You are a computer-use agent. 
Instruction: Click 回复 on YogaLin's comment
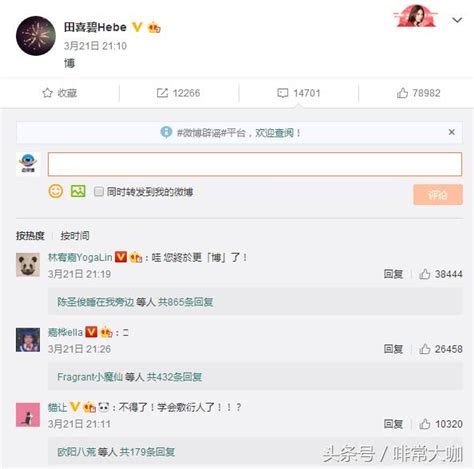tap(393, 274)
